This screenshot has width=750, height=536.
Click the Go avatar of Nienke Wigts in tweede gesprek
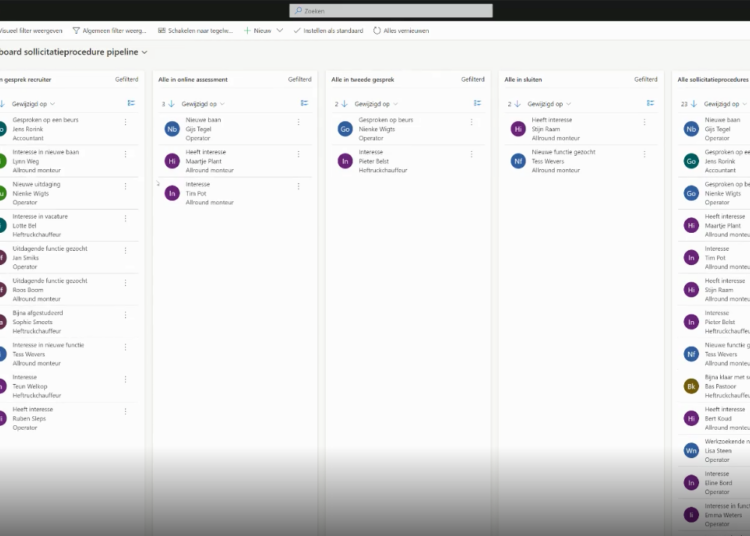(x=345, y=129)
